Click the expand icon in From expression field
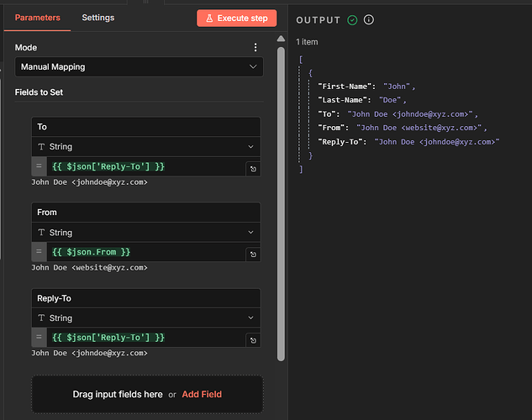532x420 pixels. [x=252, y=255]
